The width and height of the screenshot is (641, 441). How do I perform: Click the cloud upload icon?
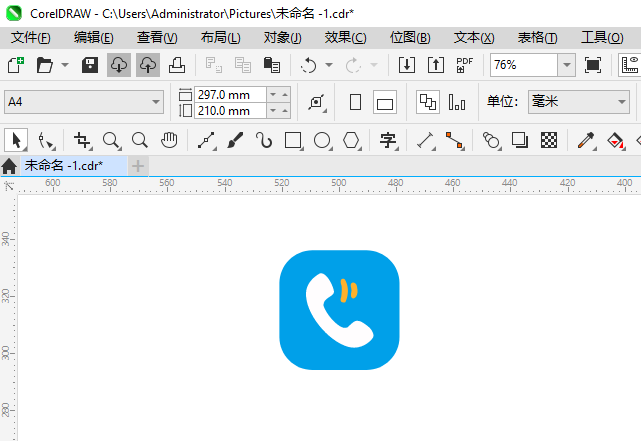point(148,65)
